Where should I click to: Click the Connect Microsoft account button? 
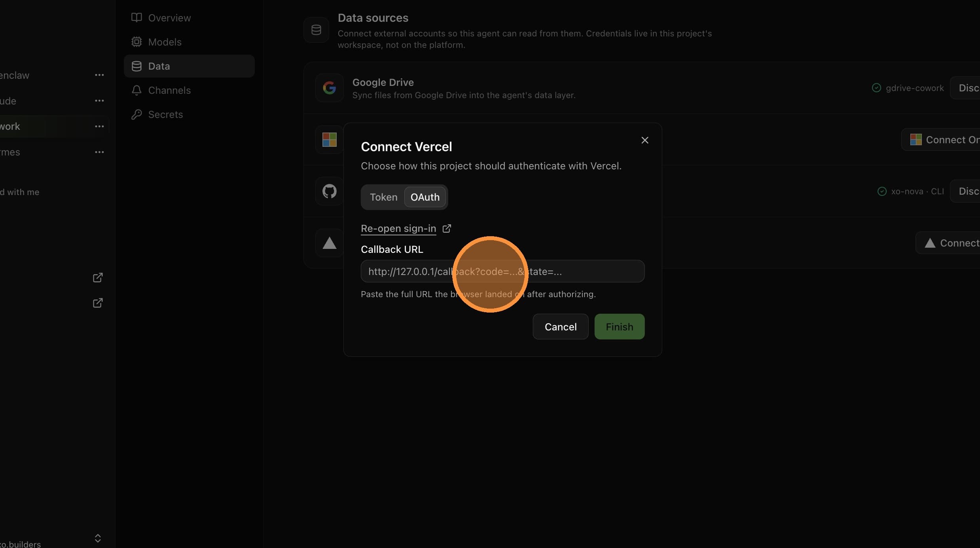[941, 139]
